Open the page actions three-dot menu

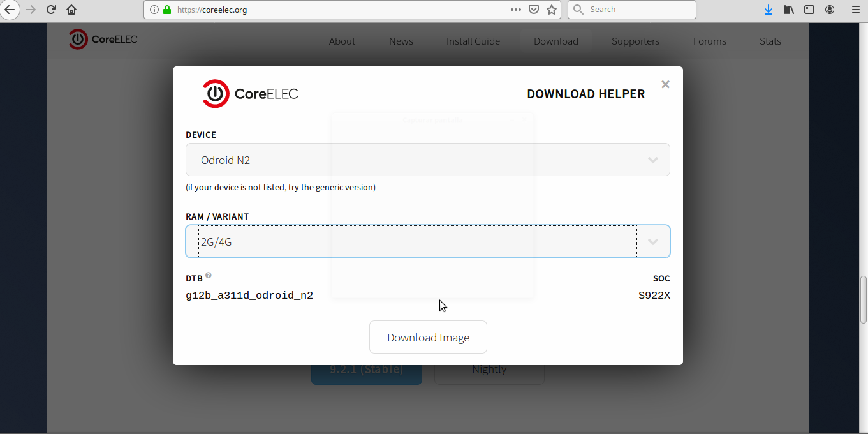pyautogui.click(x=516, y=10)
